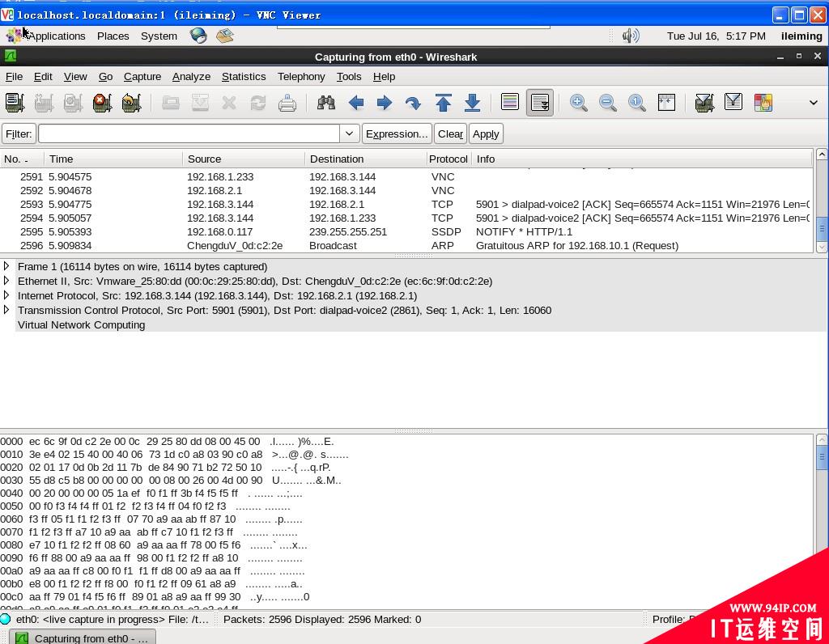Start a new live capture icon
The height and width of the screenshot is (644, 829).
(73, 102)
